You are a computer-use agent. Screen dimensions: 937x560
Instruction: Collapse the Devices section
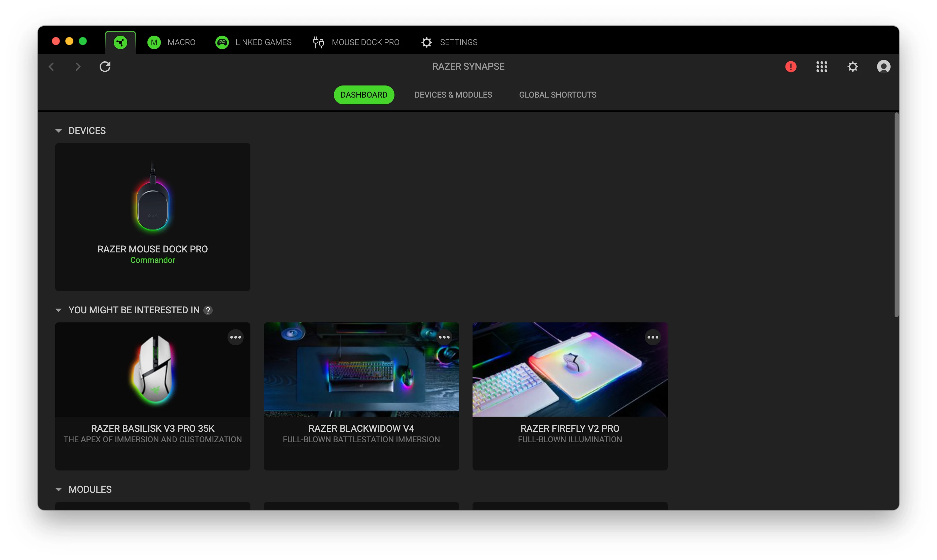(59, 131)
